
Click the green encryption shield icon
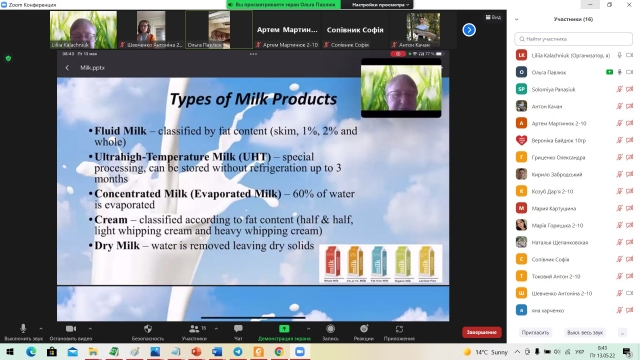click(8, 58)
